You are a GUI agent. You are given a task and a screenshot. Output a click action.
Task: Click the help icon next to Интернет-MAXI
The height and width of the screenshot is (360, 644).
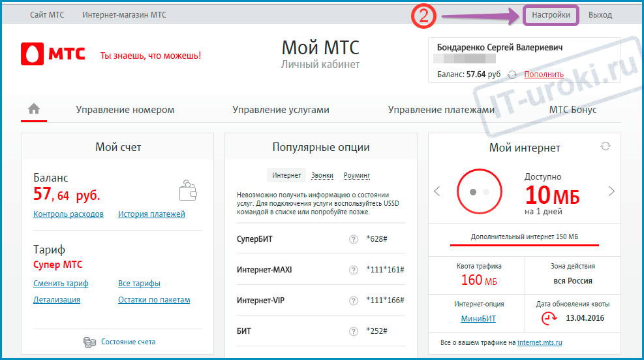[354, 270]
